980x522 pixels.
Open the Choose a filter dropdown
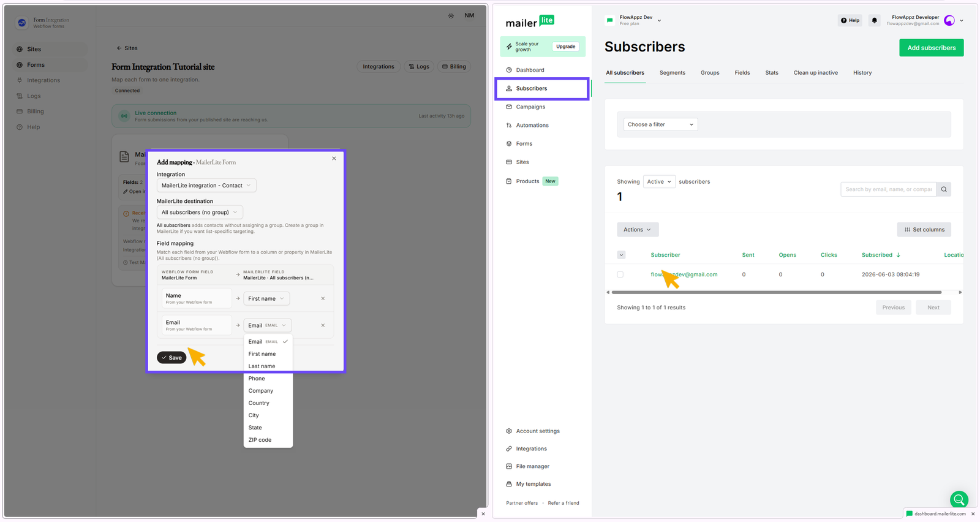click(x=660, y=124)
